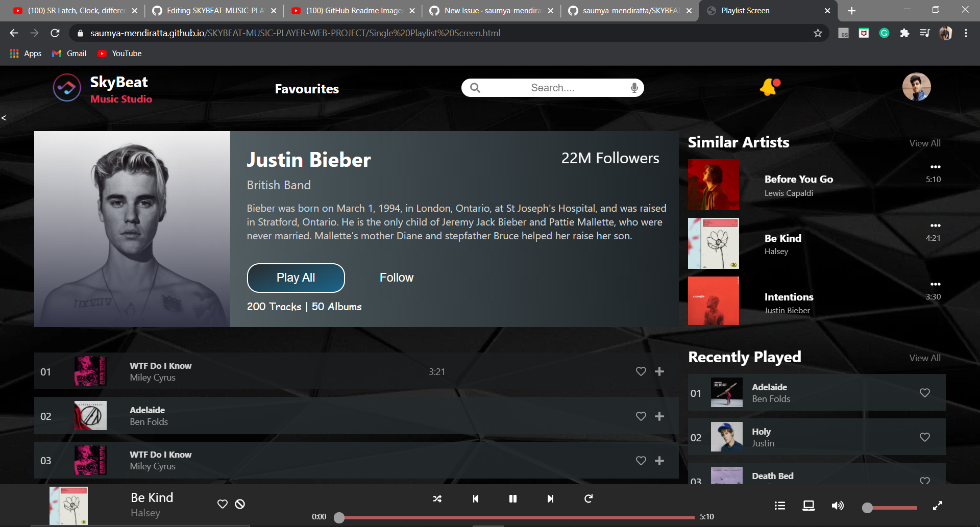
Task: Like track 01 WTF Do I Know
Action: [641, 371]
